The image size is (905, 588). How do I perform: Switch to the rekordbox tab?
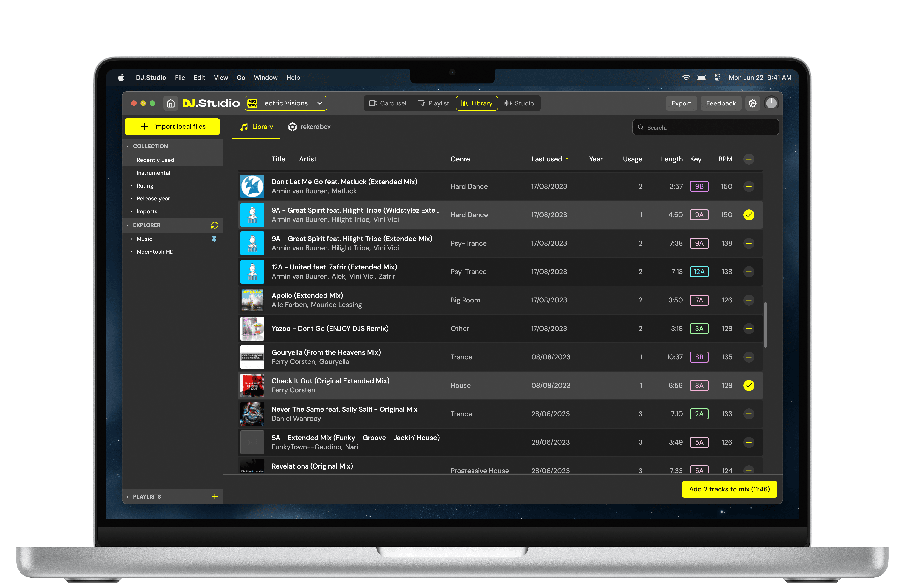coord(310,127)
